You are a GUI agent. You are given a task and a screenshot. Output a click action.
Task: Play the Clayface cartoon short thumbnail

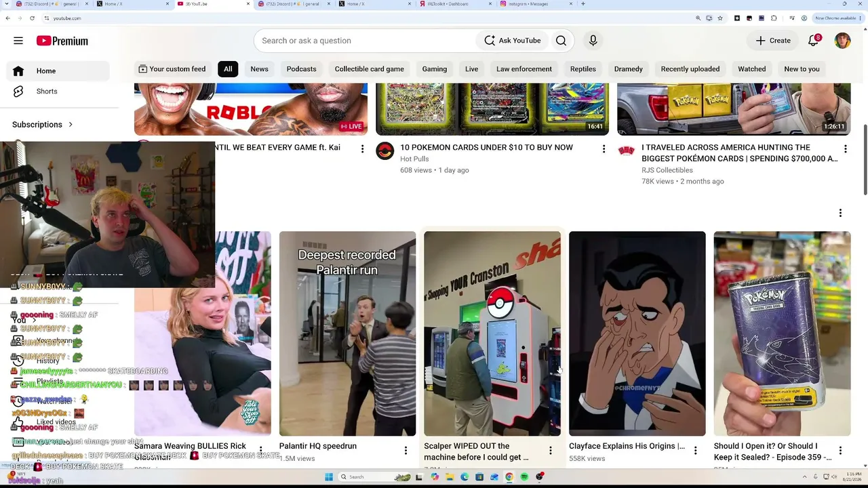637,333
